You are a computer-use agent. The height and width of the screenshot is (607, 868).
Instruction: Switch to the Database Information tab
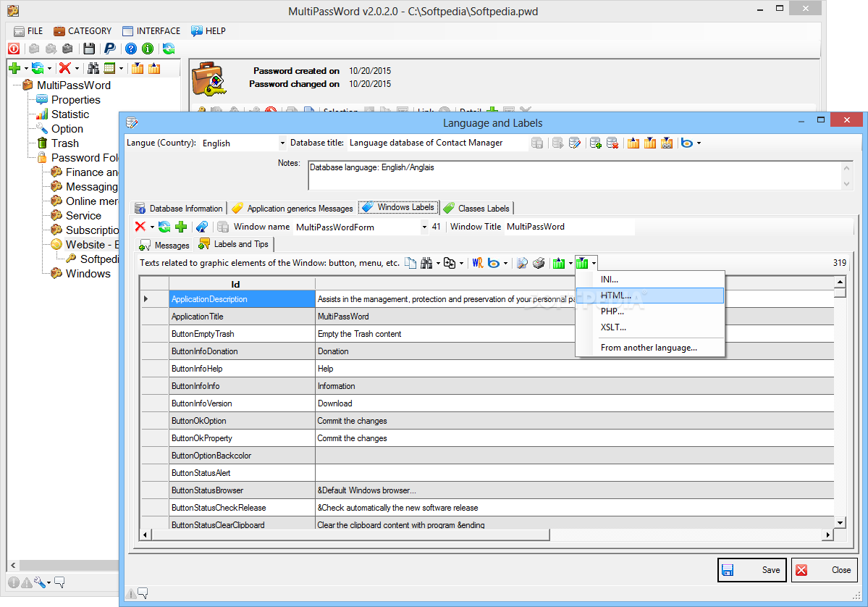180,208
